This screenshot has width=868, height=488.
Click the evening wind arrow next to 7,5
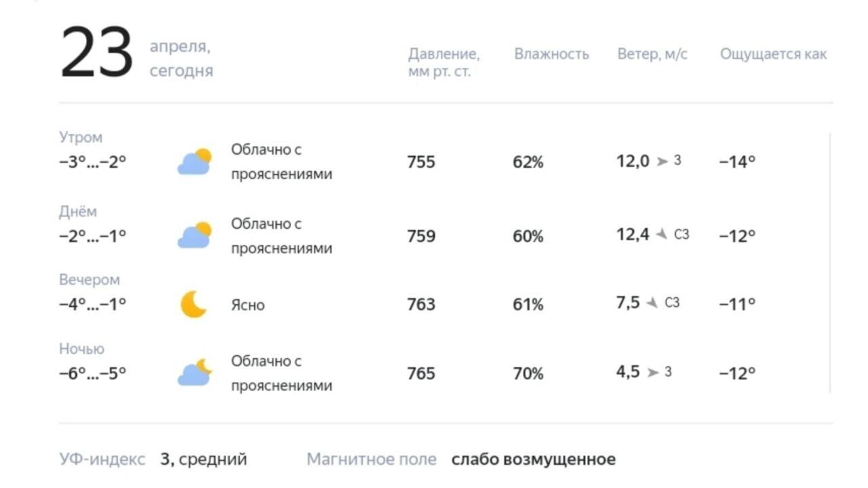point(652,303)
